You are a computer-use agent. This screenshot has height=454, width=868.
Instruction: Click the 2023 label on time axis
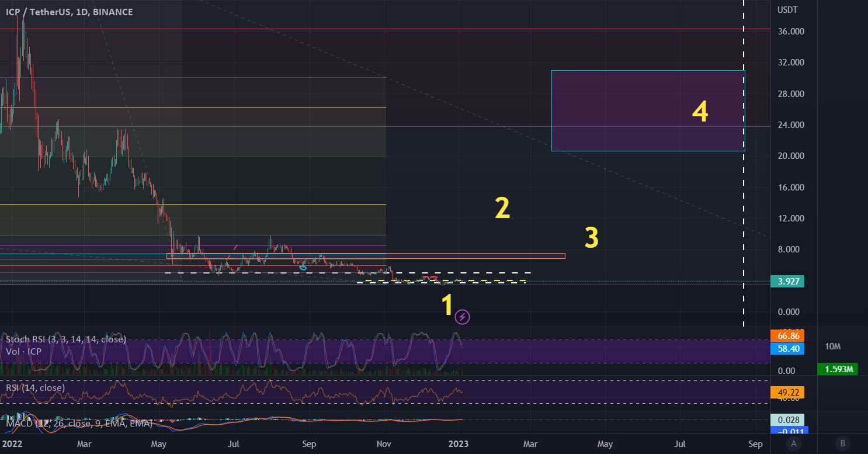[460, 443]
